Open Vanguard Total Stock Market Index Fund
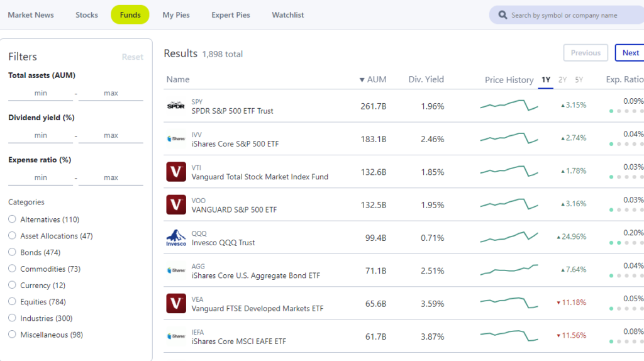 [x=260, y=177]
